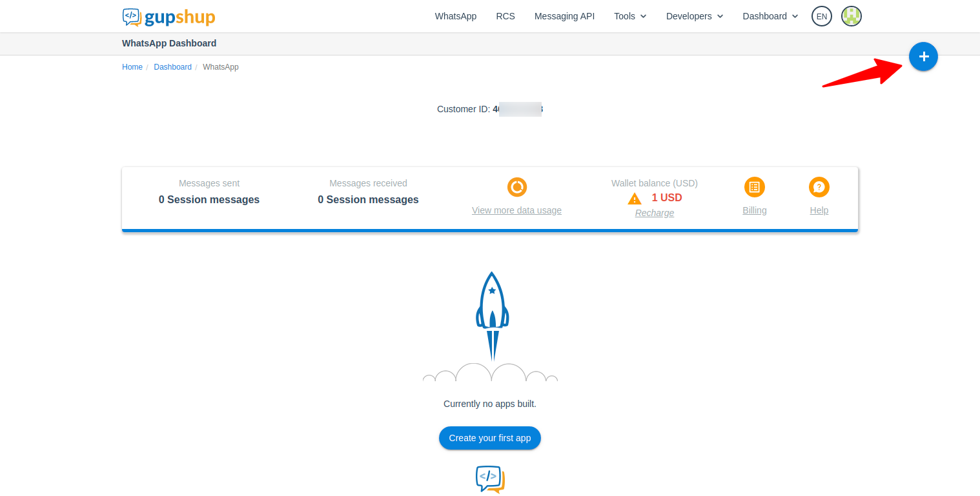
Task: Click '0 Session messages' under Messages received
Action: click(x=368, y=200)
